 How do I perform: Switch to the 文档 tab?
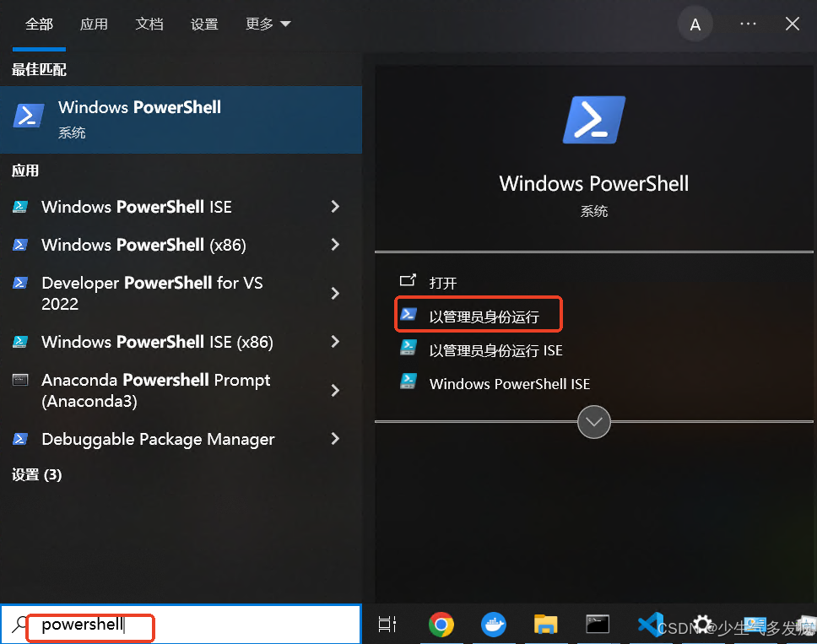tap(149, 24)
